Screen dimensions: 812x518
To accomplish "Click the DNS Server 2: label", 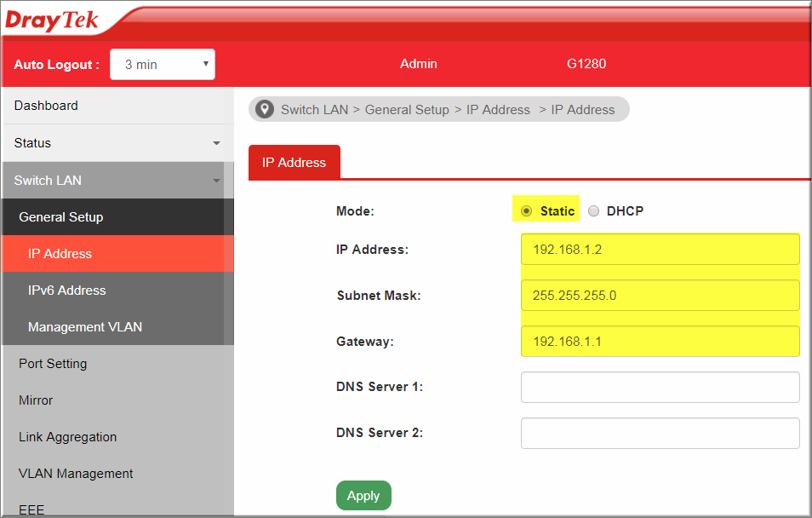I will (x=380, y=433).
